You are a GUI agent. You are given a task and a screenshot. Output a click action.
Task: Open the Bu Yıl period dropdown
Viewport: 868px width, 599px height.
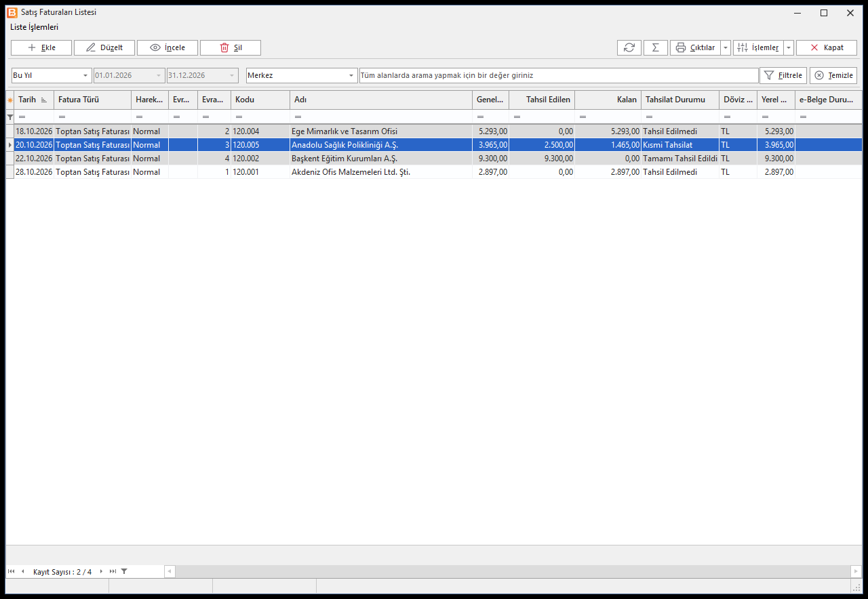click(x=52, y=75)
